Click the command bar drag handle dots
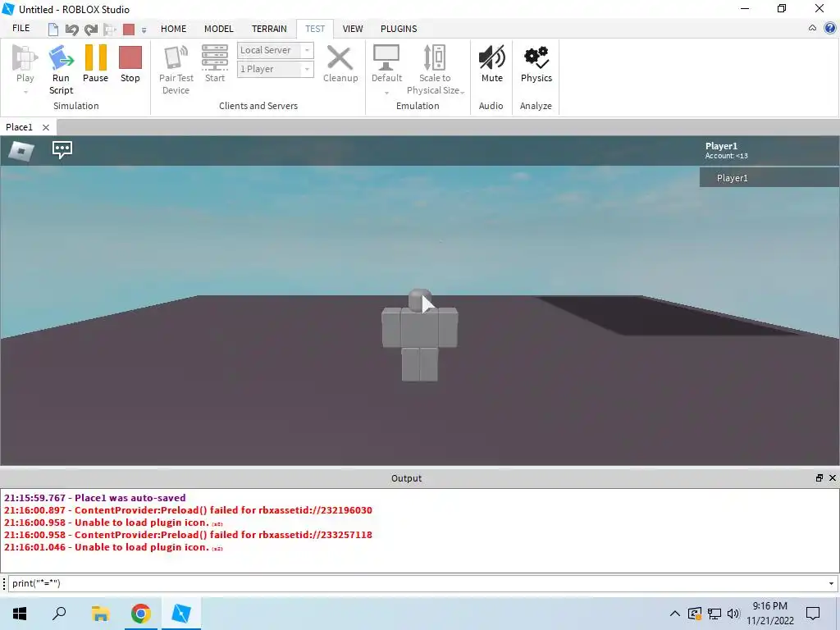 [x=4, y=583]
